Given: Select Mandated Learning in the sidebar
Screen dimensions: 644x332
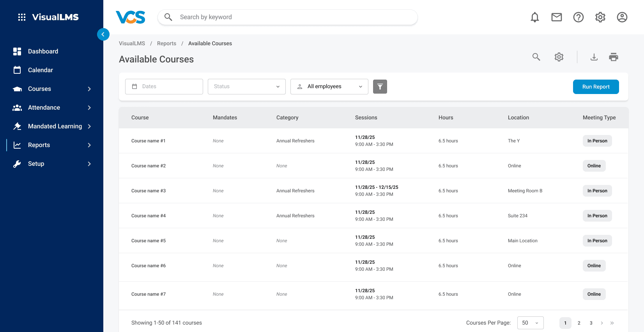Looking at the screenshot, I should click(55, 126).
